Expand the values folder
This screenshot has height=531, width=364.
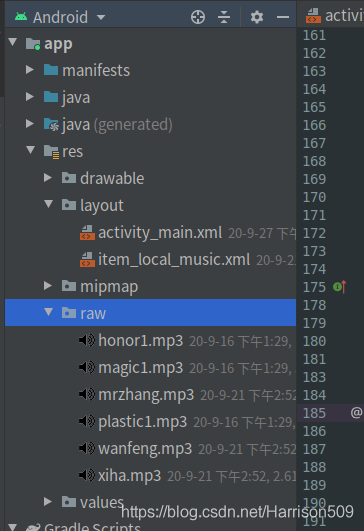tap(48, 502)
